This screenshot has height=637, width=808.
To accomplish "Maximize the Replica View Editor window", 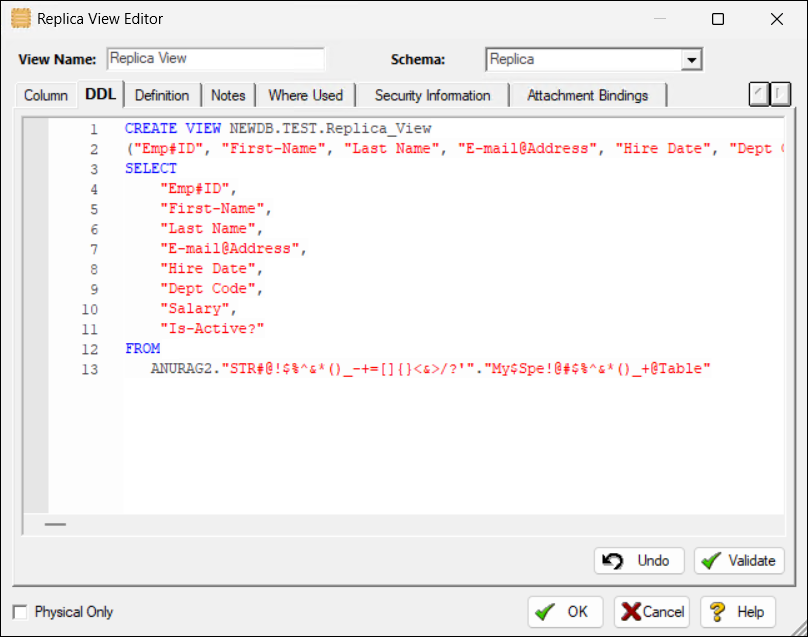I will coord(718,19).
